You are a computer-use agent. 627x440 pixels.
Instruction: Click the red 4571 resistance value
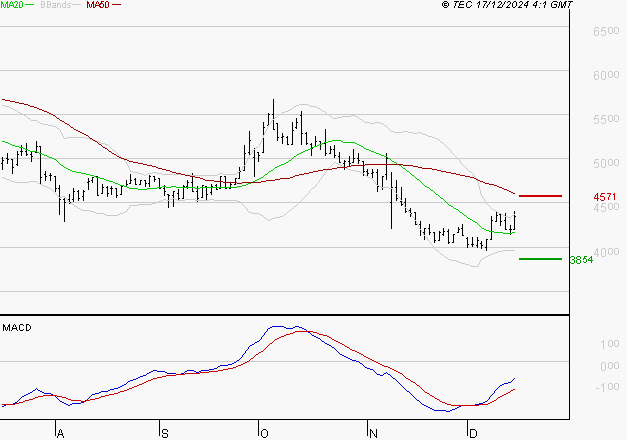click(x=605, y=197)
